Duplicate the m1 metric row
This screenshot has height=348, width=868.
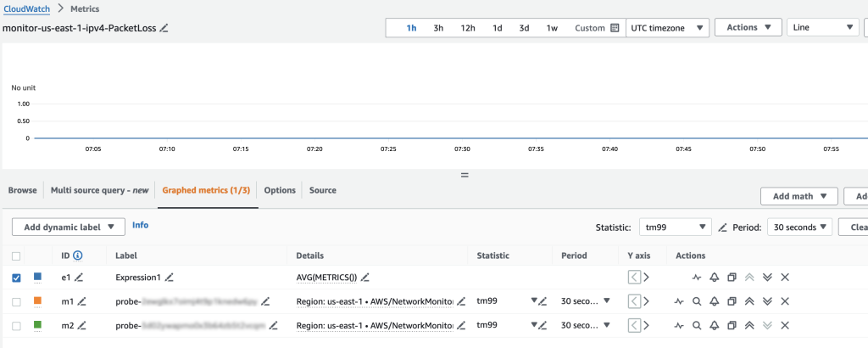pos(732,301)
